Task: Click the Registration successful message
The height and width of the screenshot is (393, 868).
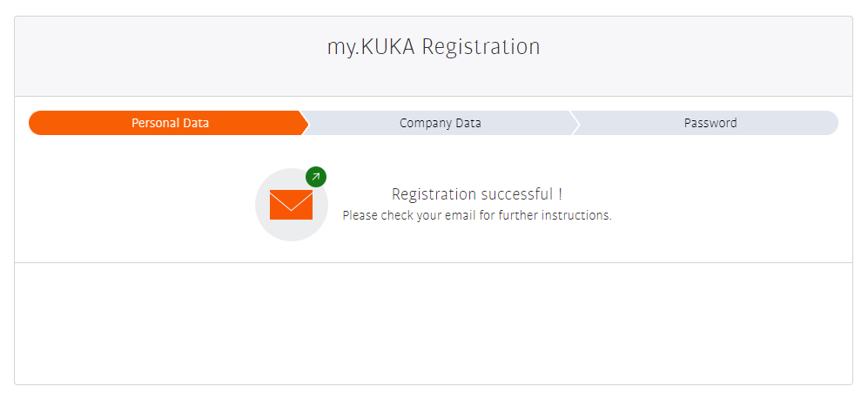Action: 476,194
